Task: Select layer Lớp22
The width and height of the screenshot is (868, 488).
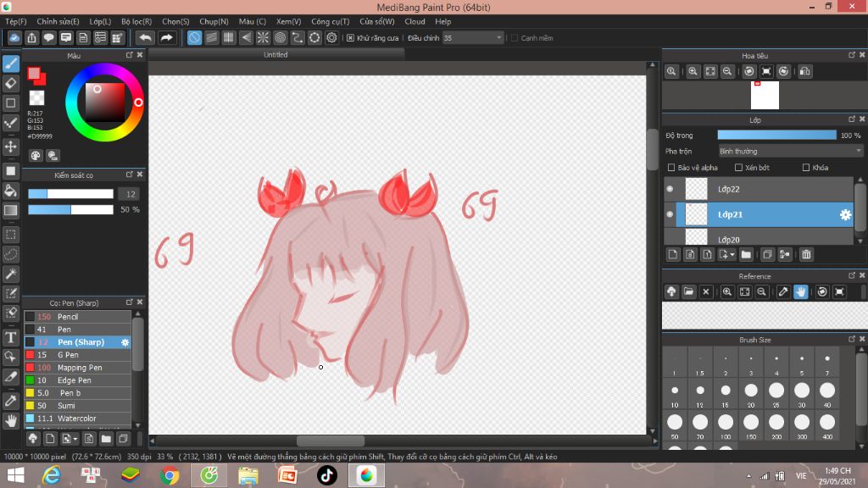Action: tap(759, 189)
